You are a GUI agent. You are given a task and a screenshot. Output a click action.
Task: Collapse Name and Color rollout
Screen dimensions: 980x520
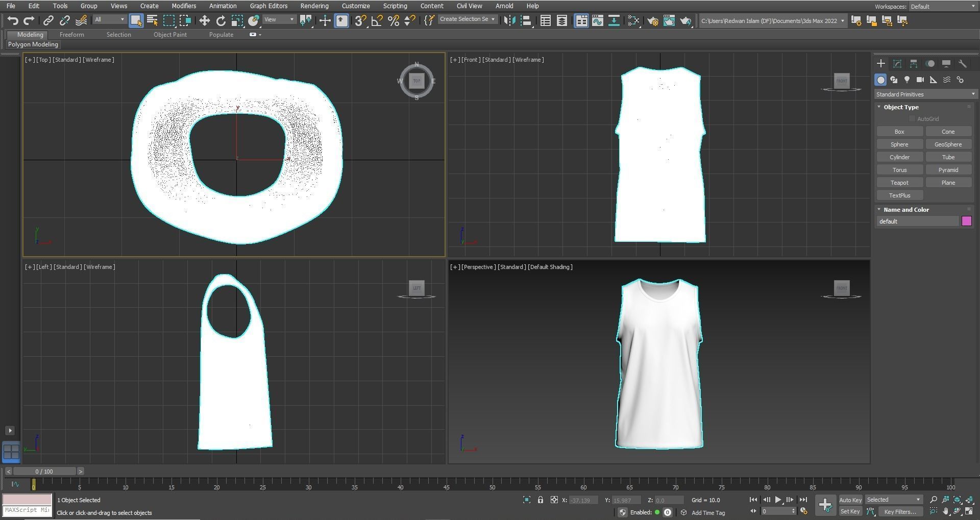[906, 210]
